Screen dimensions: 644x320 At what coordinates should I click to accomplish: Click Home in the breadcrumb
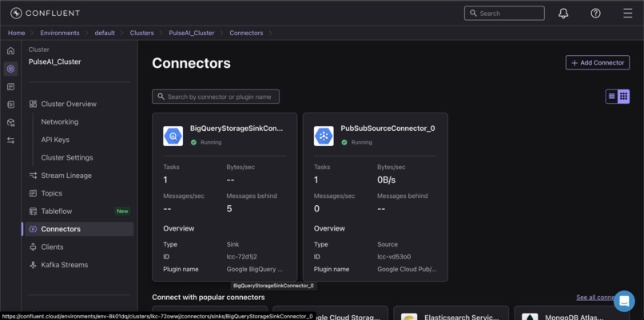point(17,33)
